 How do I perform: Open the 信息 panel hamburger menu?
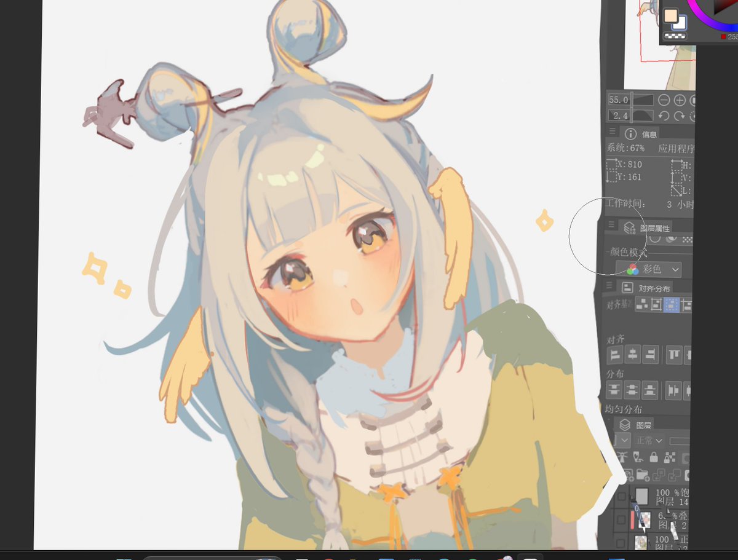pos(612,131)
